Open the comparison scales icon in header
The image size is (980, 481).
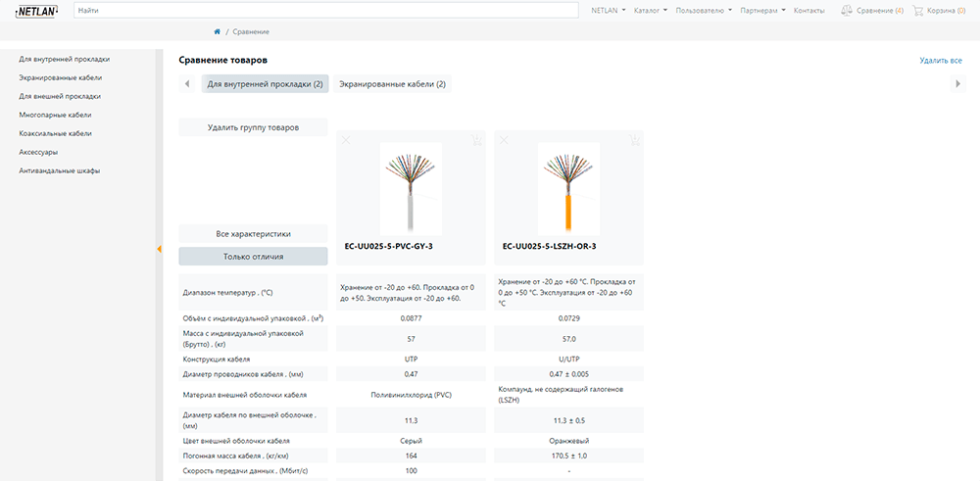tap(847, 11)
